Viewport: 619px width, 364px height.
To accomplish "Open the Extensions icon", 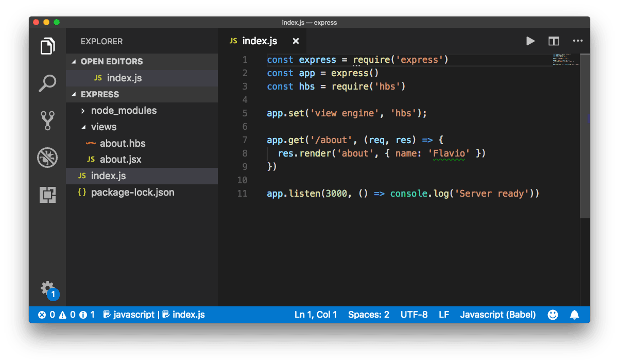I will point(47,195).
